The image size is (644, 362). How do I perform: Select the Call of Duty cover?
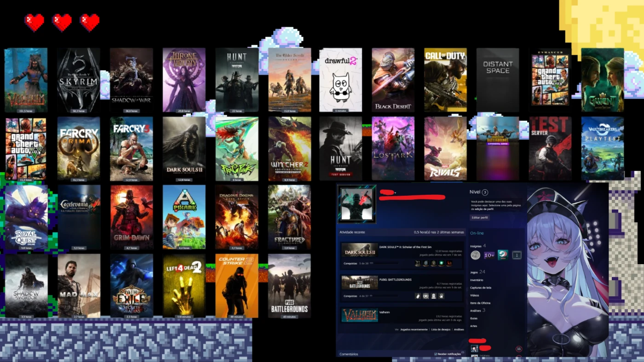(445, 80)
